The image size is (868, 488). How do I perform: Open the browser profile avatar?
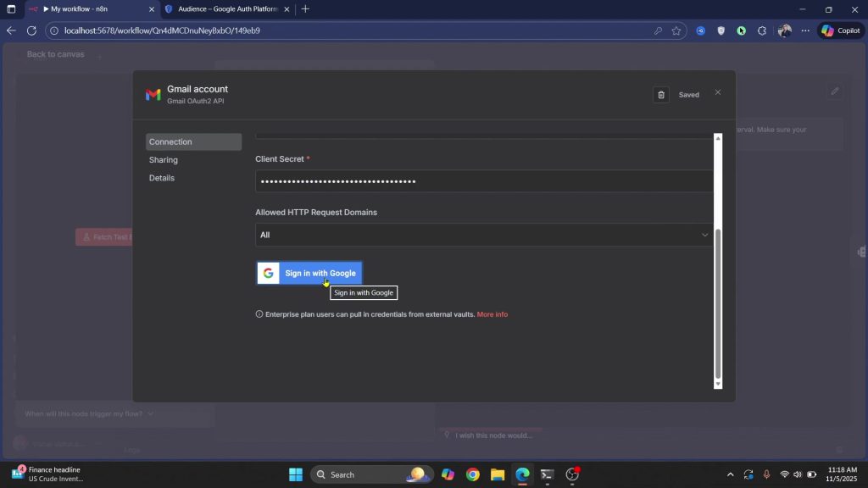point(784,30)
